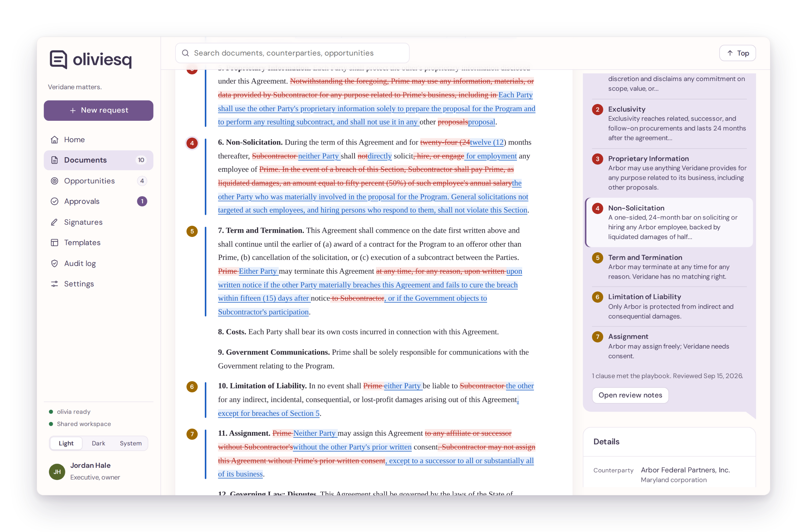Select the Light theme option

click(x=66, y=443)
